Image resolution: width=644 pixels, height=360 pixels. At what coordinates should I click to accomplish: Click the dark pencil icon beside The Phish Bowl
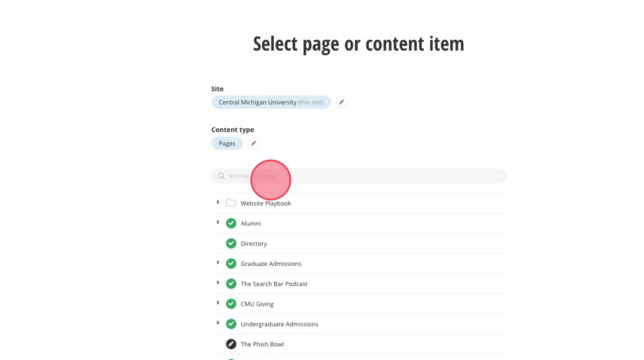tap(231, 344)
